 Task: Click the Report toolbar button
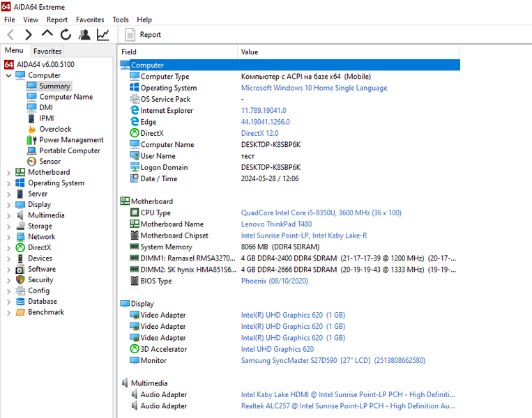[x=143, y=35]
